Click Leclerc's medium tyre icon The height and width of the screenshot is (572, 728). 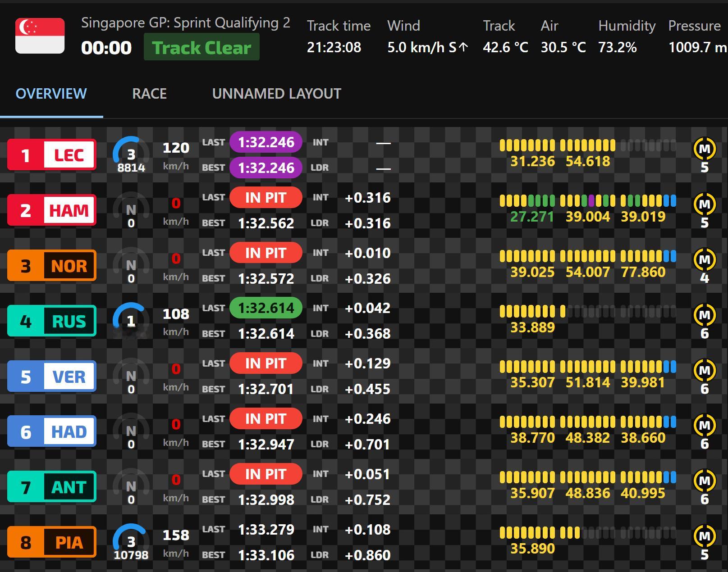705,149
